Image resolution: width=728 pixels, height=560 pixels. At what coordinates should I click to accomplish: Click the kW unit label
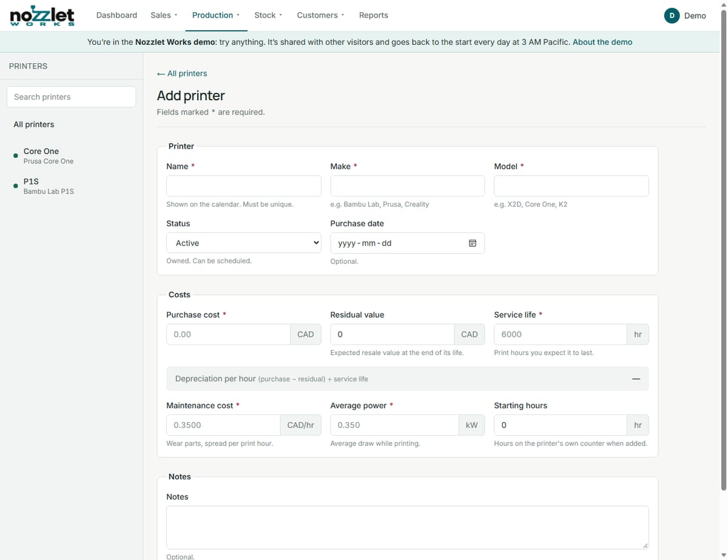472,425
